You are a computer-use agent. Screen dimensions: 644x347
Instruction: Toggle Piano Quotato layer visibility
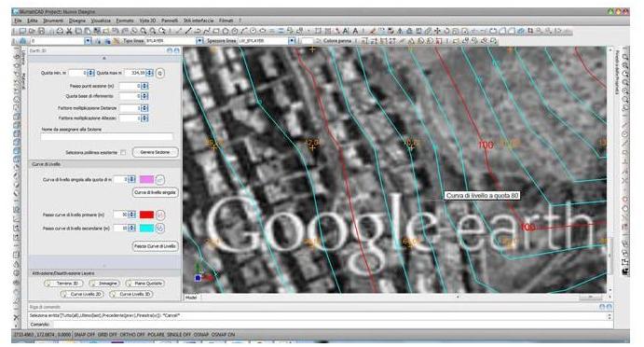point(145,284)
